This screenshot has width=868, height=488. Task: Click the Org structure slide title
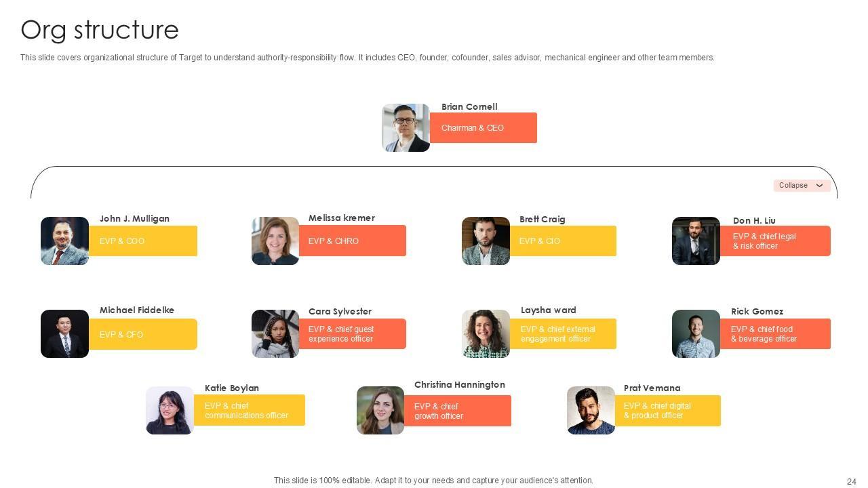(100, 30)
